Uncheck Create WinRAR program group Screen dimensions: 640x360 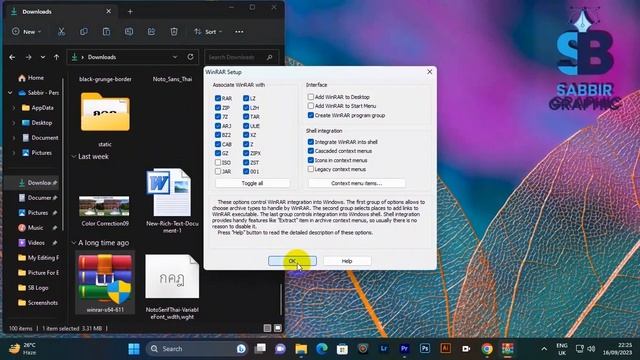(x=311, y=115)
